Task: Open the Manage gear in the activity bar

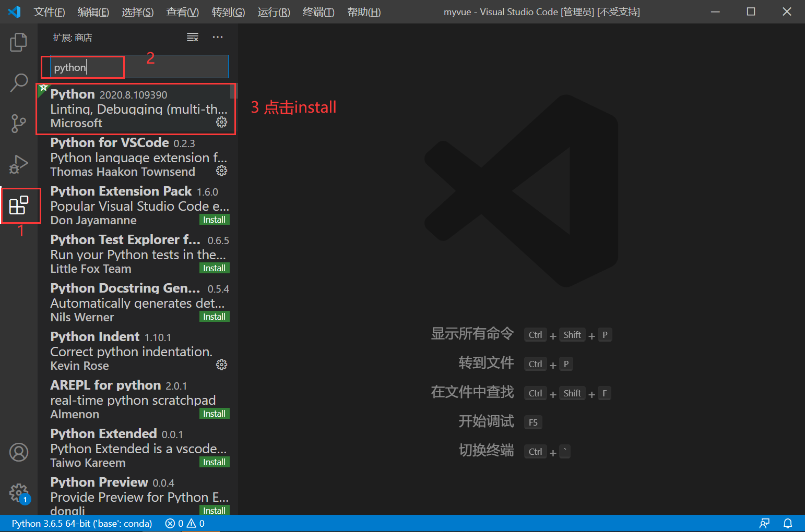Action: coord(19,492)
